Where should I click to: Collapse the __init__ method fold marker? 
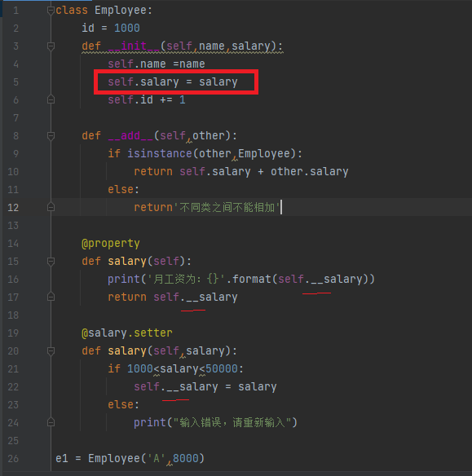pyautogui.click(x=51, y=46)
